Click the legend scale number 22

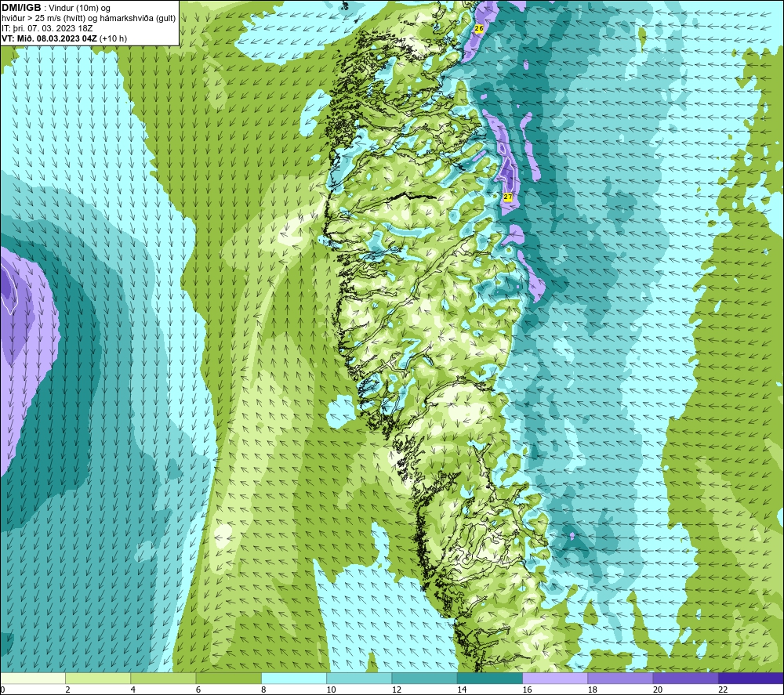[x=723, y=690]
